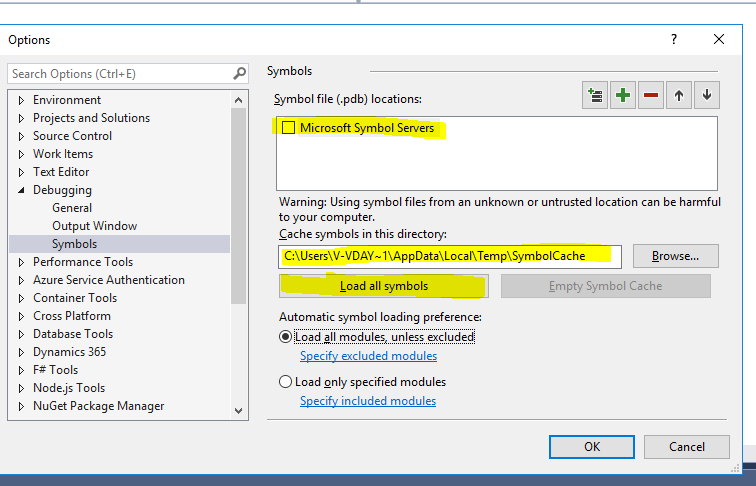Open the Options dialog help question mark
The height and width of the screenshot is (486, 756).
tap(674, 39)
